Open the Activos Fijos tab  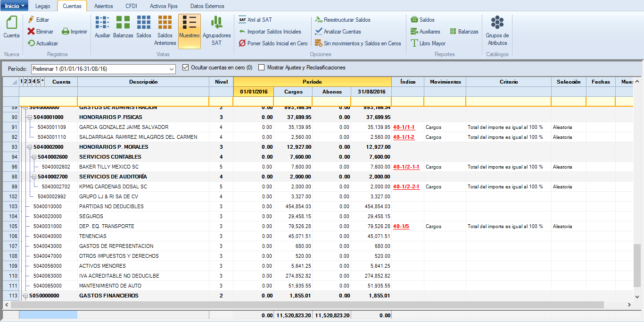[x=164, y=6]
